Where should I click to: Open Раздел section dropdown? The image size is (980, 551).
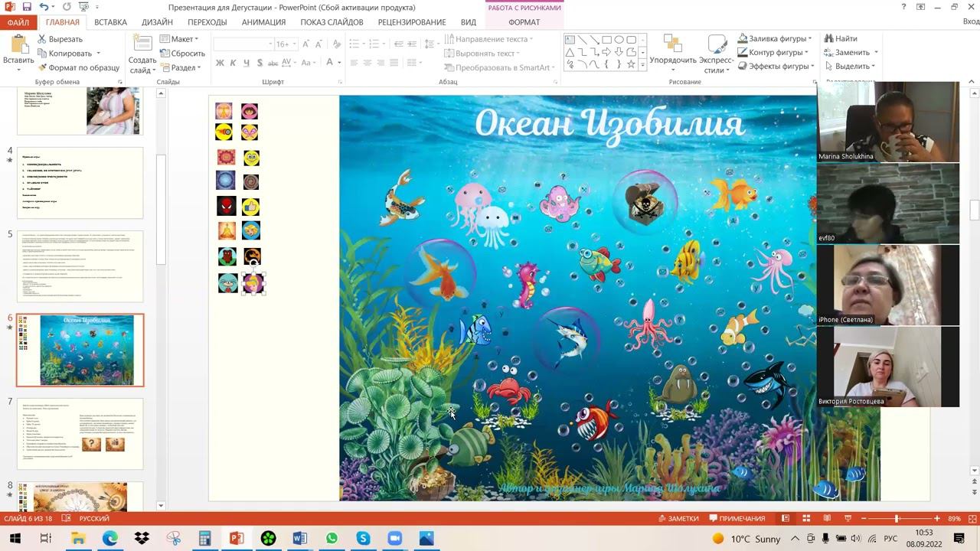point(181,67)
